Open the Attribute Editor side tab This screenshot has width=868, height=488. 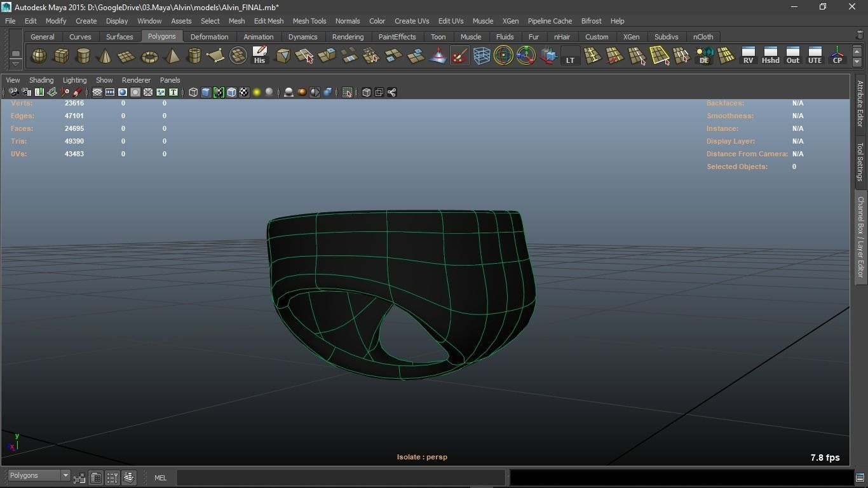click(860, 104)
